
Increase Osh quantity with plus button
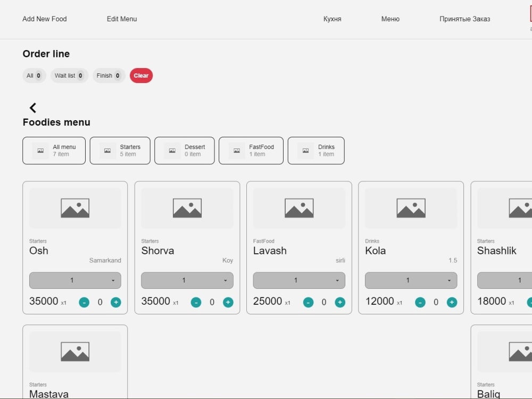tap(115, 302)
